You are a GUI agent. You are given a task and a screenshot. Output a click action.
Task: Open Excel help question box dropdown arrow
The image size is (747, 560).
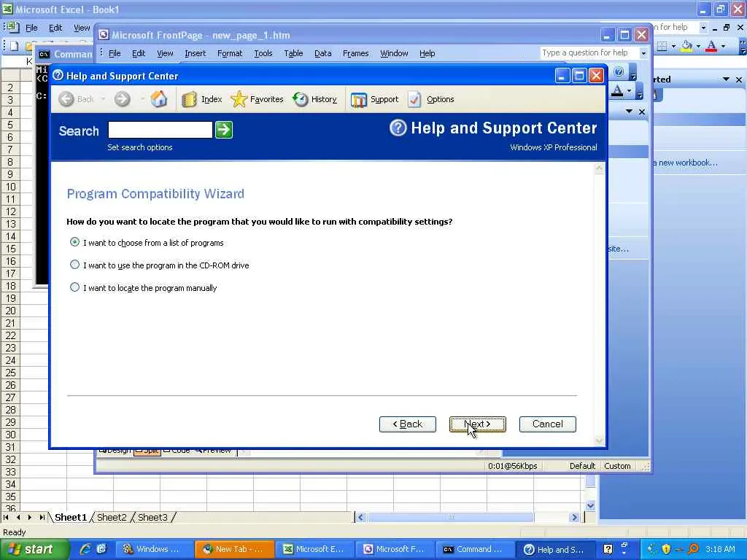tap(703, 28)
